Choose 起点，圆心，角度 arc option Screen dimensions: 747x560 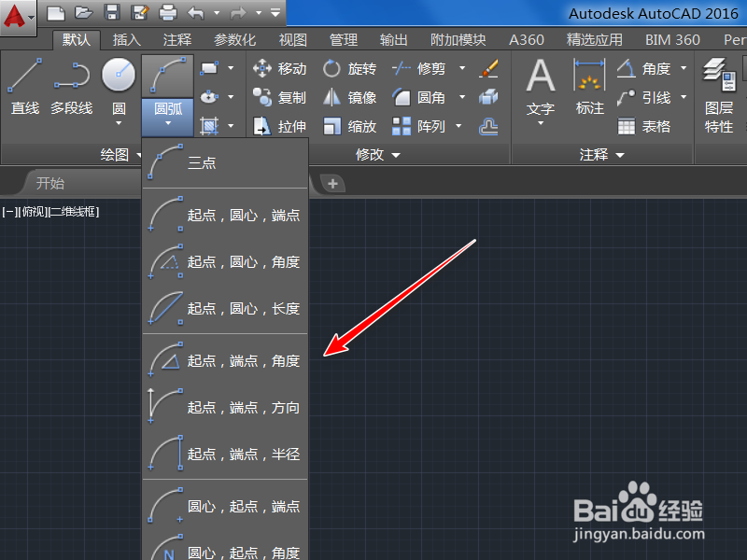225,262
